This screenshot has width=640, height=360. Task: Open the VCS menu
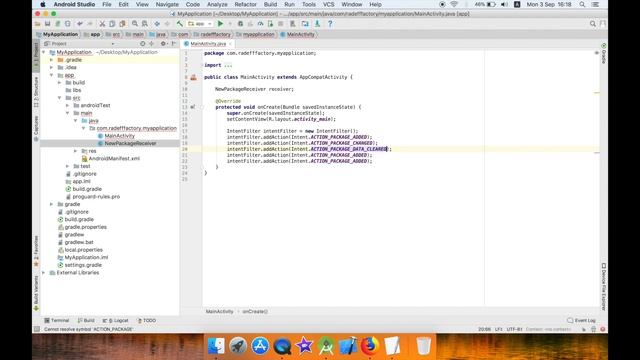[x=328, y=4]
